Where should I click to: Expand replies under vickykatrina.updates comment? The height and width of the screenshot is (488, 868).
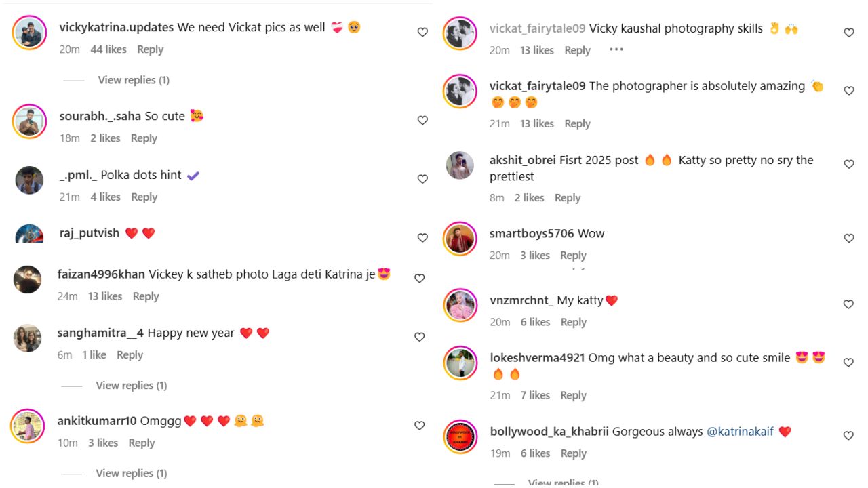[x=134, y=80]
